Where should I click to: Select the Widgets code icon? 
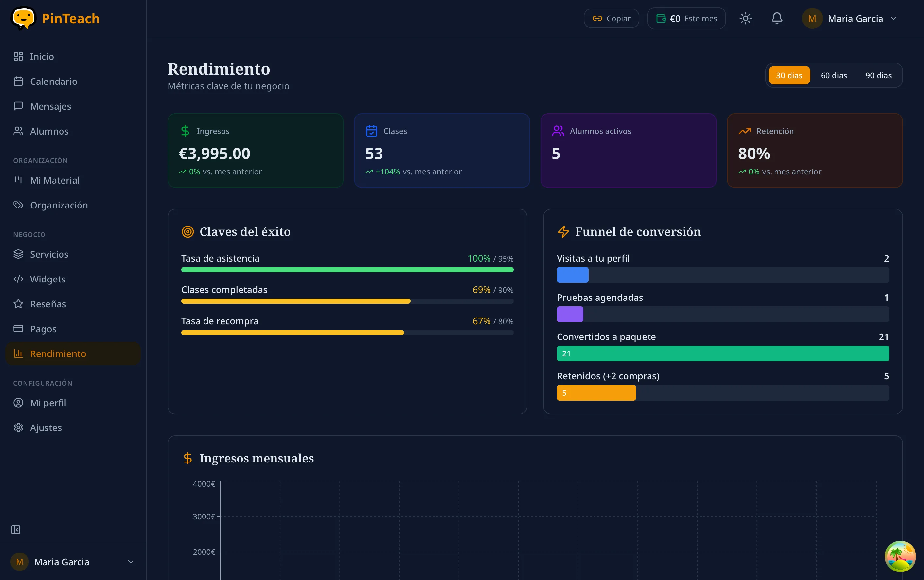tap(18, 279)
